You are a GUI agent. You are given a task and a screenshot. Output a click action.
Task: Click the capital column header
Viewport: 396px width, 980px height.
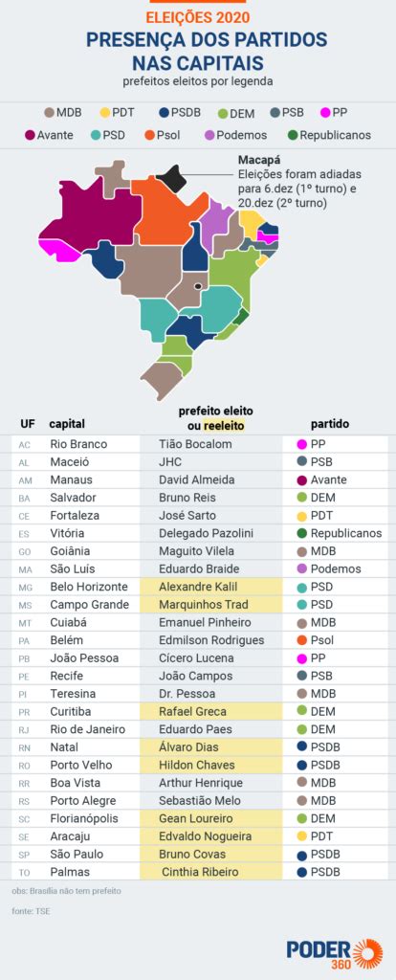(x=67, y=424)
